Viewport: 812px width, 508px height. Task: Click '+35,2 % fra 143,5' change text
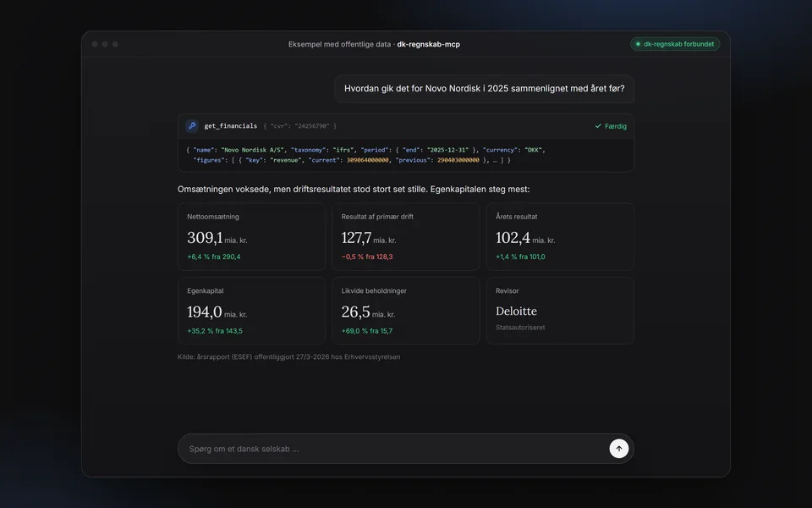click(215, 331)
